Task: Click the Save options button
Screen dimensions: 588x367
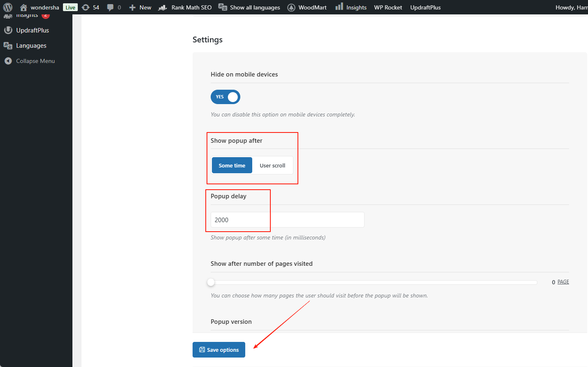Action: click(x=219, y=350)
